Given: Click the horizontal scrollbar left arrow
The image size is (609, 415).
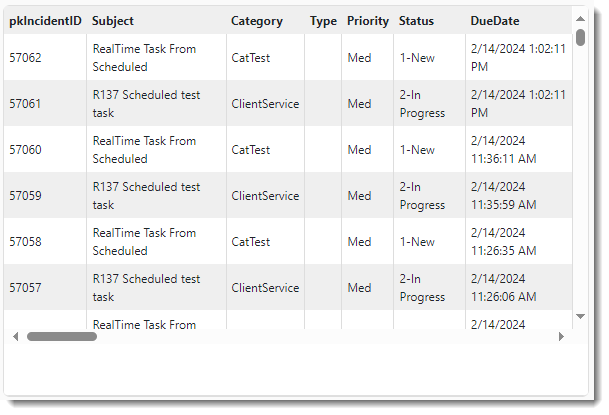Looking at the screenshot, I should coord(15,337).
